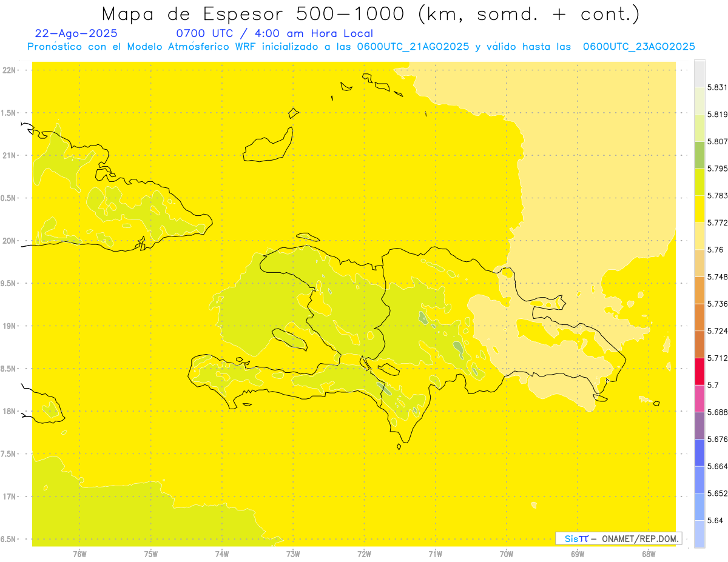Click the longitude label "69W"
728x562 pixels.
(x=578, y=554)
